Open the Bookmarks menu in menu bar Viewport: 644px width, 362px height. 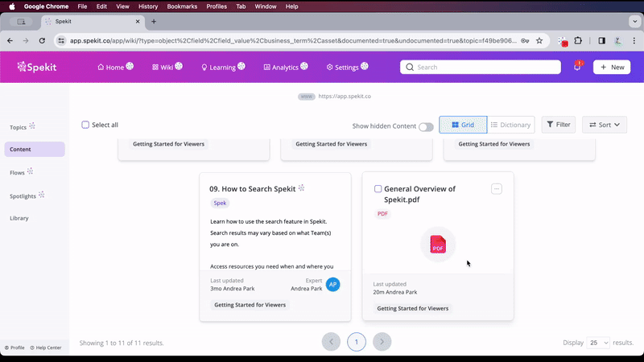pyautogui.click(x=182, y=6)
